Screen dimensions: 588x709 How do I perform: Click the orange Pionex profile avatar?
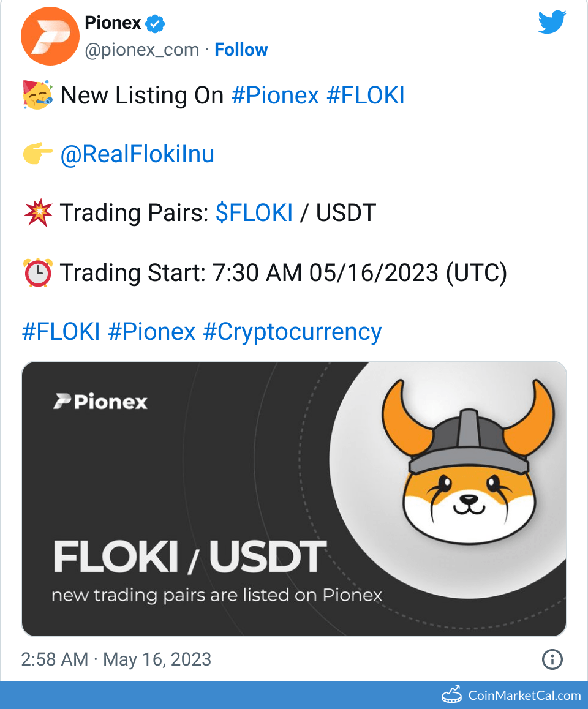pyautogui.click(x=50, y=37)
